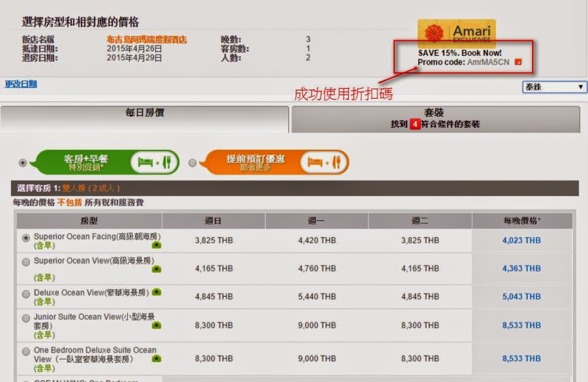
Task: Click camera icon for Superior Ocean Facing room
Action: point(156,245)
